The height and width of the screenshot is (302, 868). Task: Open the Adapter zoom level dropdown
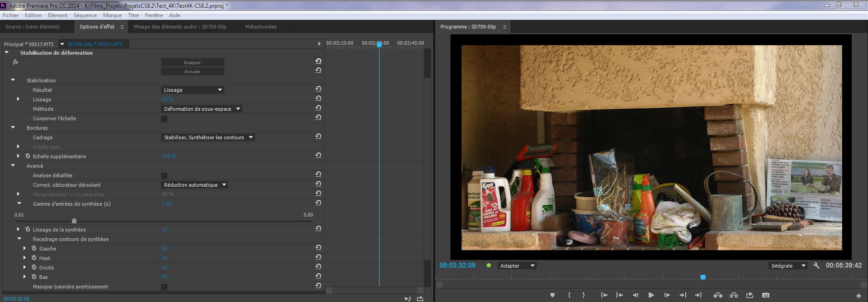click(517, 266)
